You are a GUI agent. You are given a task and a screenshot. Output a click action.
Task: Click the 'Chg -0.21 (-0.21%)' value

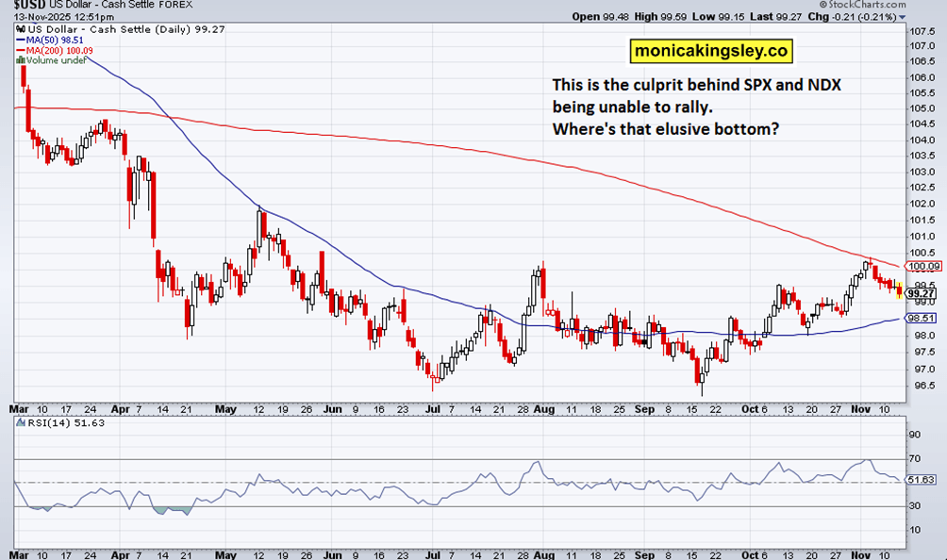click(852, 17)
